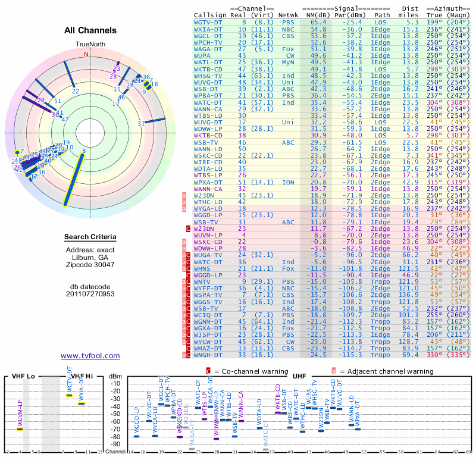Click the co-channel warning icon beside W23DN channel 23
The height and width of the screenshot is (457, 476).
click(x=188, y=228)
